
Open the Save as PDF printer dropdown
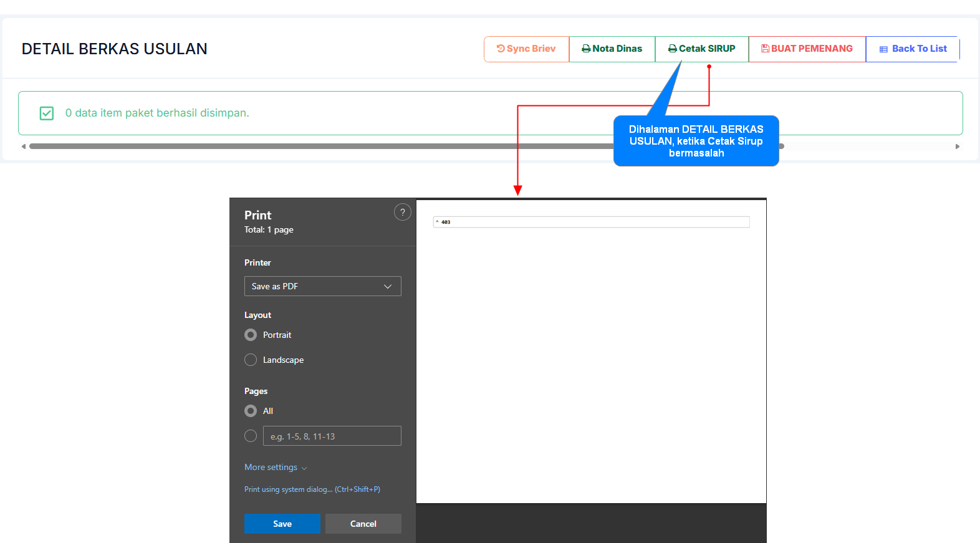coord(322,286)
